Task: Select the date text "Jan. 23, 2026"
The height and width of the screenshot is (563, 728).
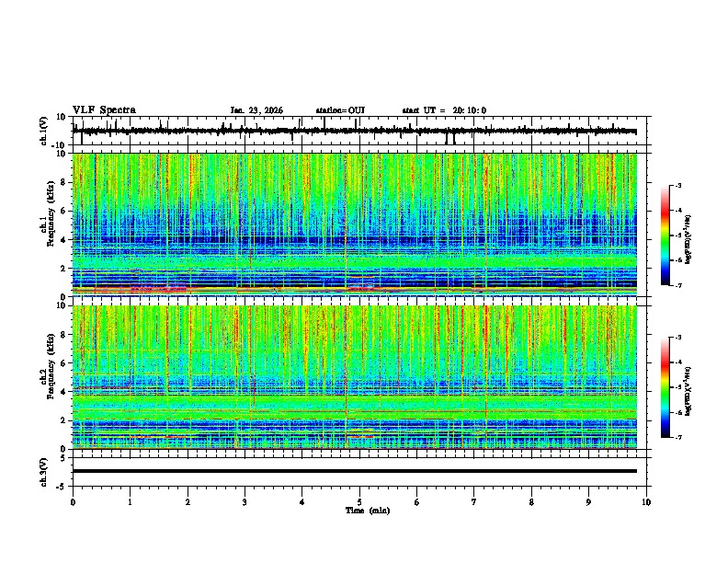Action: pos(256,110)
